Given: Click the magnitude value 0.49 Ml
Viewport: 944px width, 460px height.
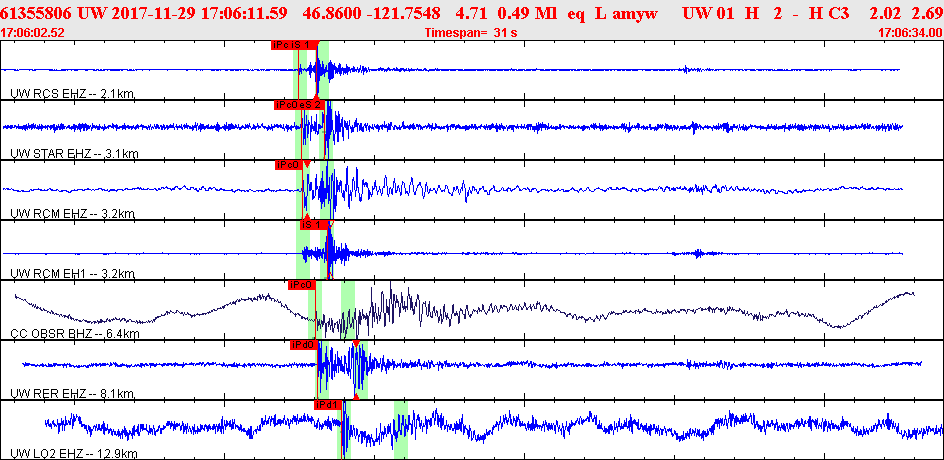Looking at the screenshot, I should click(x=529, y=12).
